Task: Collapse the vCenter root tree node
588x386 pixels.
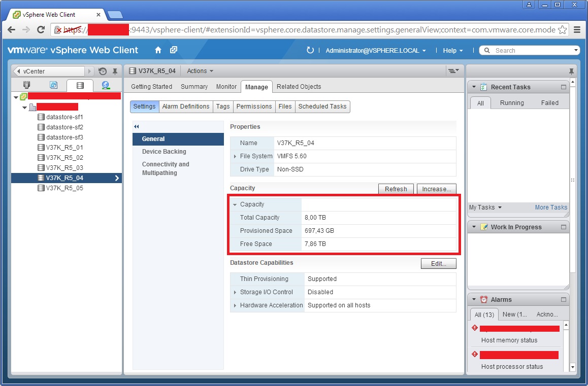Action: coord(16,97)
